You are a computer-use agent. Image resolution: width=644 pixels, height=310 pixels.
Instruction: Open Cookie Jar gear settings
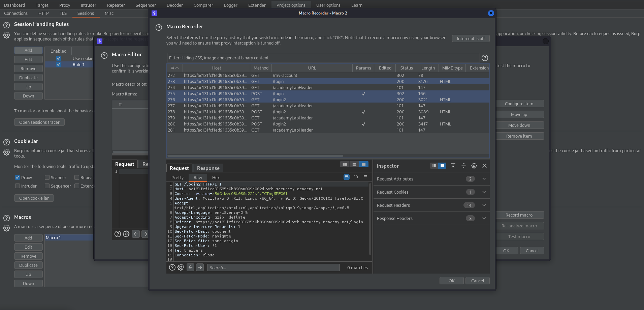click(x=6, y=152)
